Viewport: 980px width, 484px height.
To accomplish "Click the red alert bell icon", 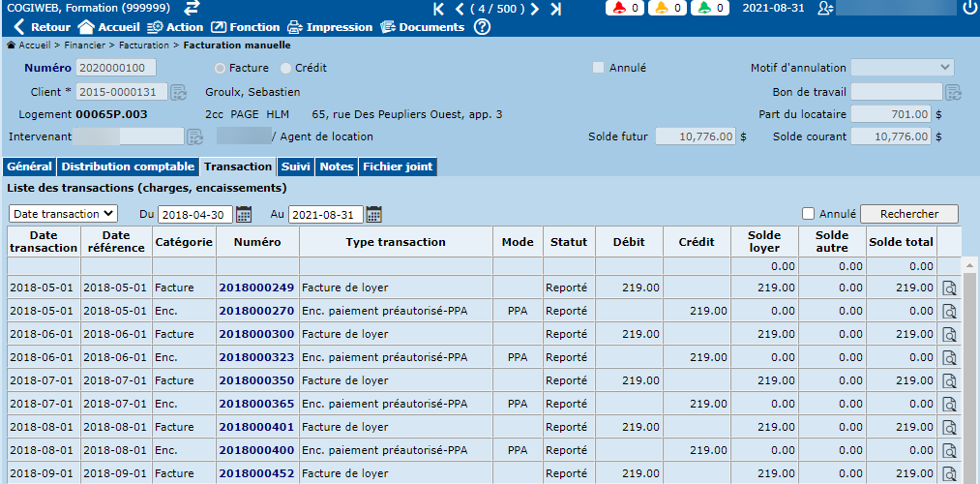I will pyautogui.click(x=619, y=9).
